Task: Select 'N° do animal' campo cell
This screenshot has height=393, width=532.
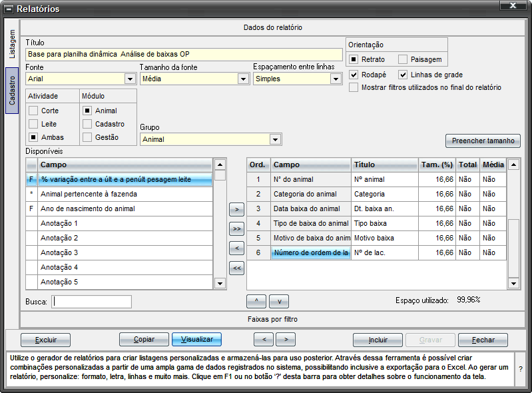Action: (x=310, y=179)
